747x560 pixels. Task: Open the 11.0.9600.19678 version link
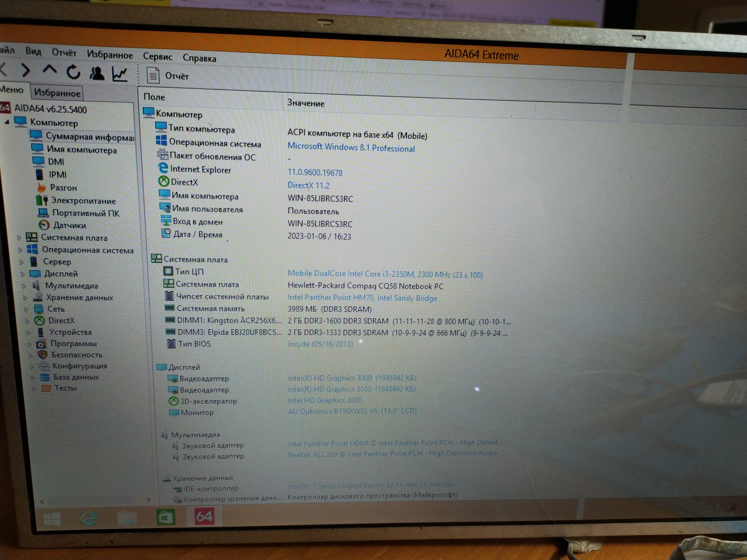(x=315, y=173)
